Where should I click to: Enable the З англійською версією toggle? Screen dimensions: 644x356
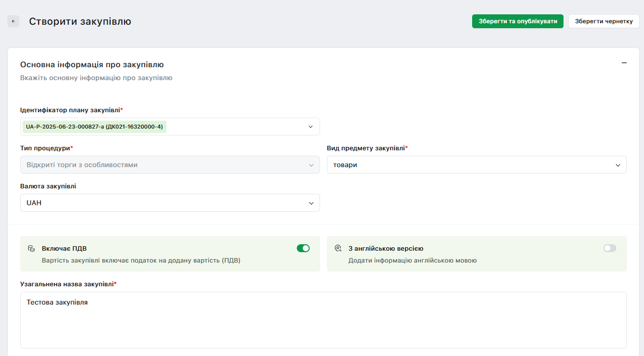click(609, 248)
